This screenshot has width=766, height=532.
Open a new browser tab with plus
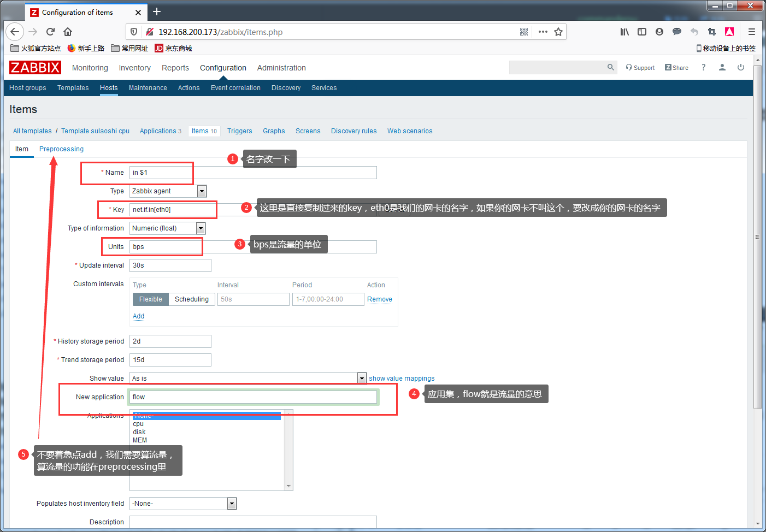(x=157, y=11)
